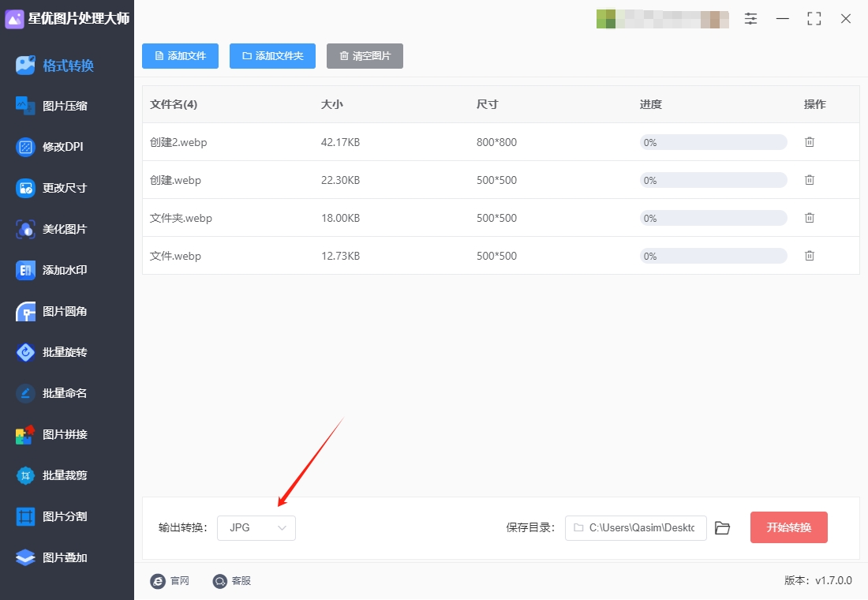This screenshot has height=600, width=868.
Task: Open the 添加水印 watermark section
Action: click(x=51, y=270)
